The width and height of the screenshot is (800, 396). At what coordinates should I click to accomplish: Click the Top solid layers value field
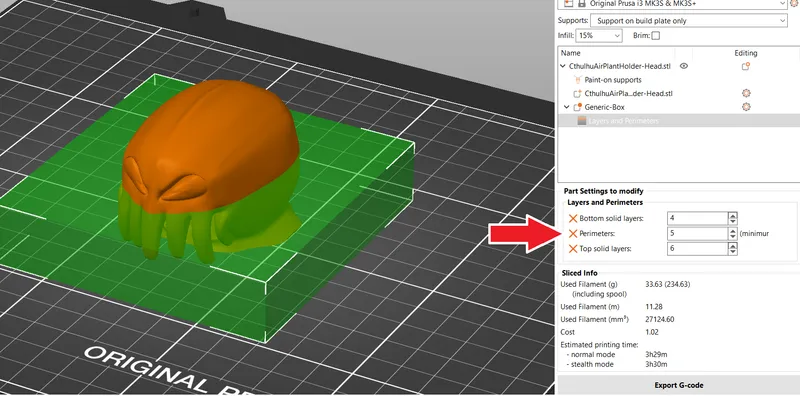point(697,249)
